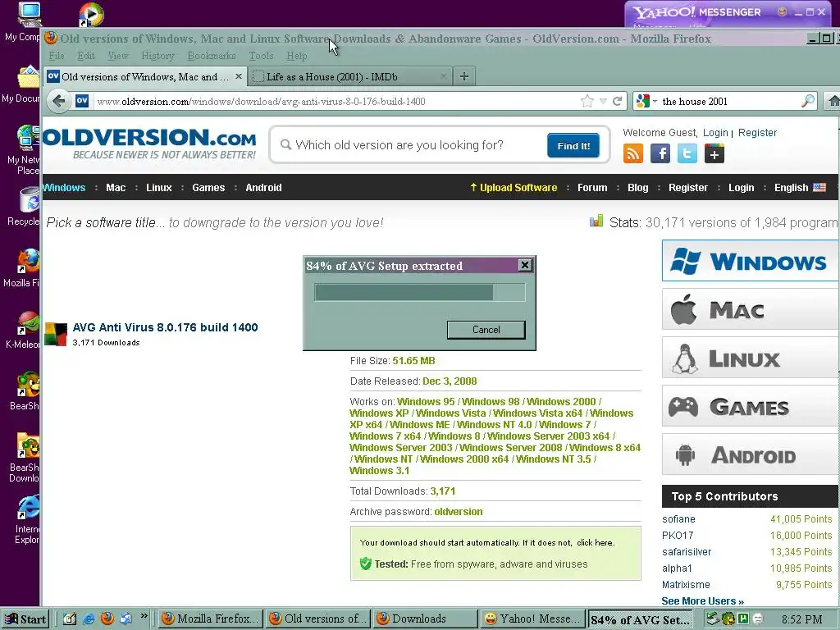Click the Find It! button
The width and height of the screenshot is (840, 630).
573,145
